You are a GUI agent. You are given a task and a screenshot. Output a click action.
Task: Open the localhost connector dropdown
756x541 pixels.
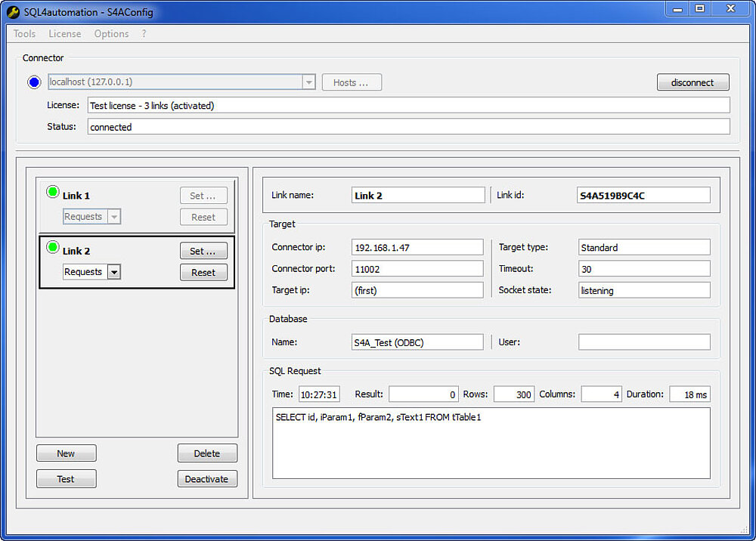pyautogui.click(x=308, y=82)
